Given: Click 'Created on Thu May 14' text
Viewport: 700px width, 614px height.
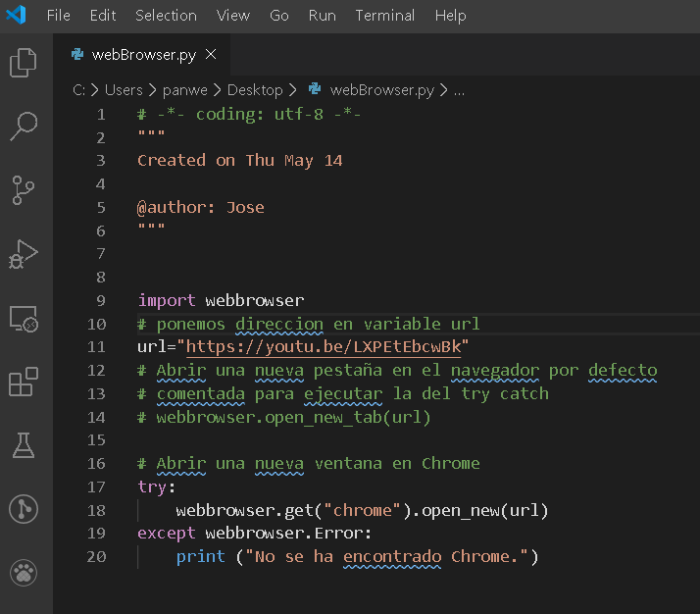Looking at the screenshot, I should click(x=240, y=160).
